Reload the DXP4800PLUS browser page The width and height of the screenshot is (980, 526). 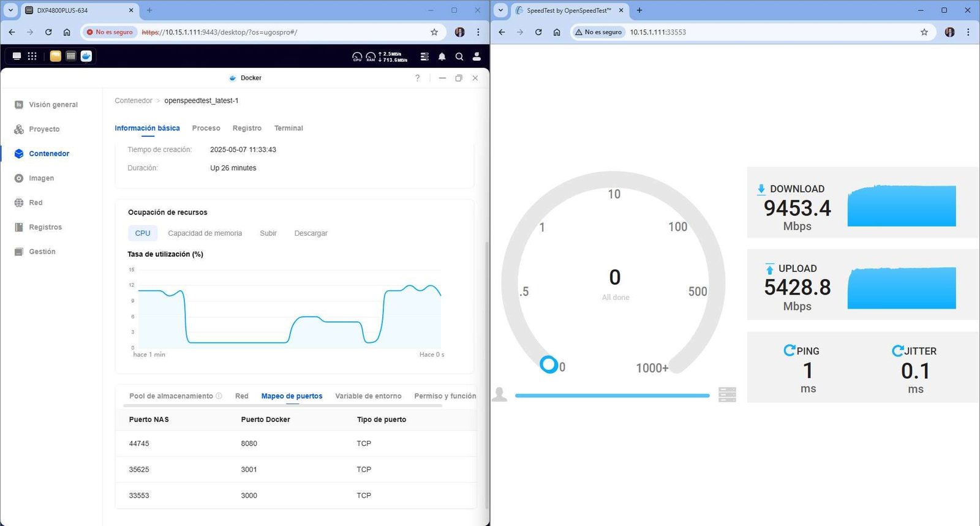coord(48,32)
